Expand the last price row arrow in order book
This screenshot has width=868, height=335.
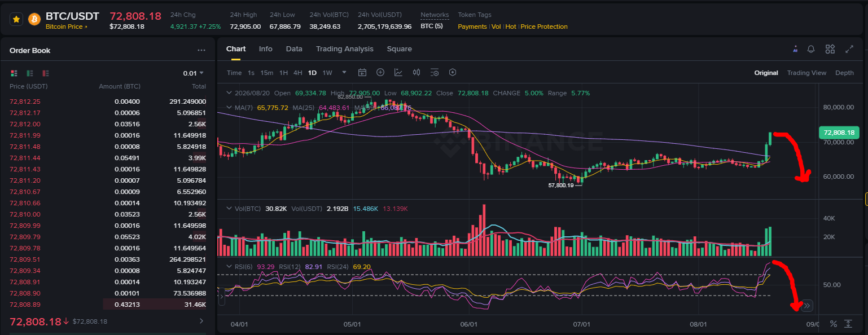pos(202,321)
